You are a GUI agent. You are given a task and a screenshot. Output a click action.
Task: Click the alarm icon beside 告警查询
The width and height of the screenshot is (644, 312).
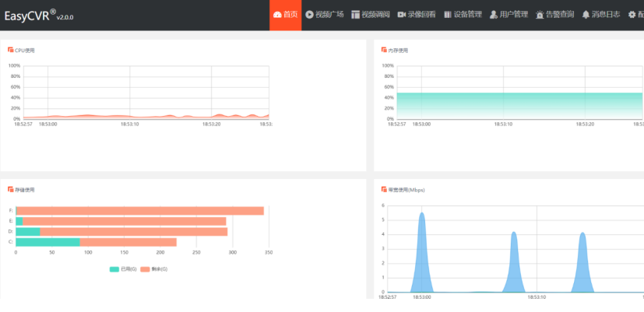click(540, 15)
